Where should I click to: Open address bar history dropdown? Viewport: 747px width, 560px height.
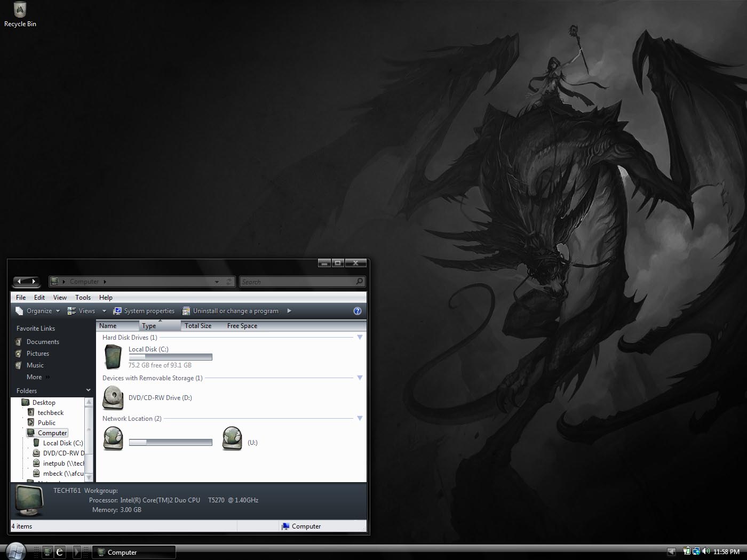tap(217, 282)
